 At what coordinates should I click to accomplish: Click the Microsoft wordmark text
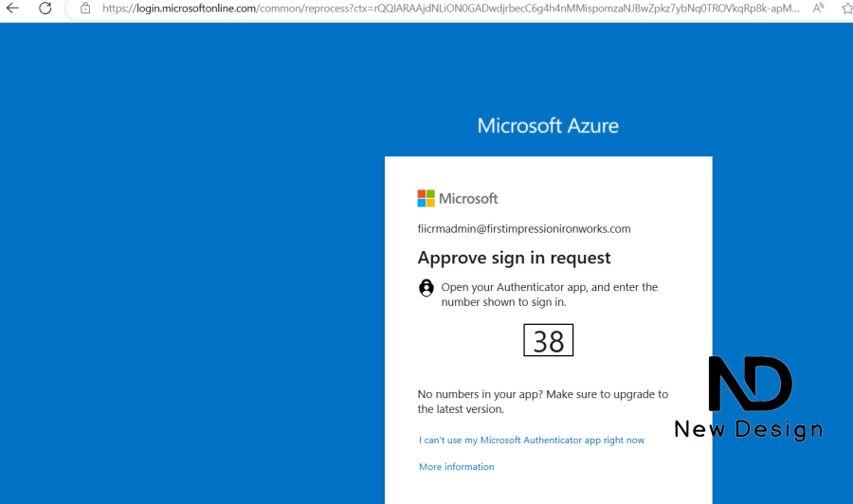[468, 199]
